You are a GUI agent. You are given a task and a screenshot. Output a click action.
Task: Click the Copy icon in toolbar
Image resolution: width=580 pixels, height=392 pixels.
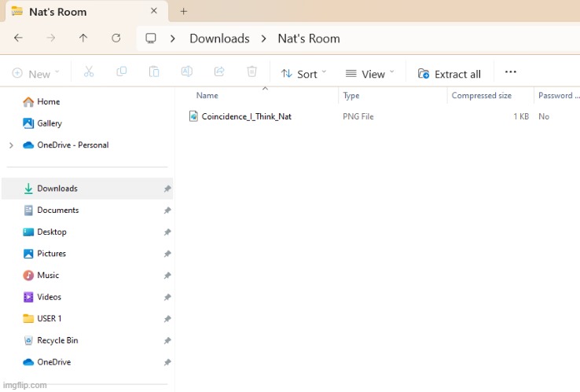pos(121,71)
